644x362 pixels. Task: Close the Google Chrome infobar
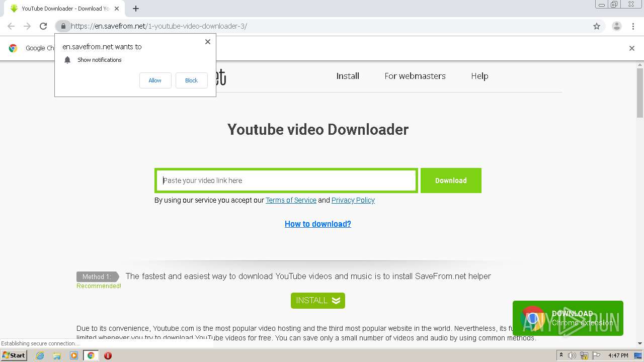pyautogui.click(x=632, y=48)
